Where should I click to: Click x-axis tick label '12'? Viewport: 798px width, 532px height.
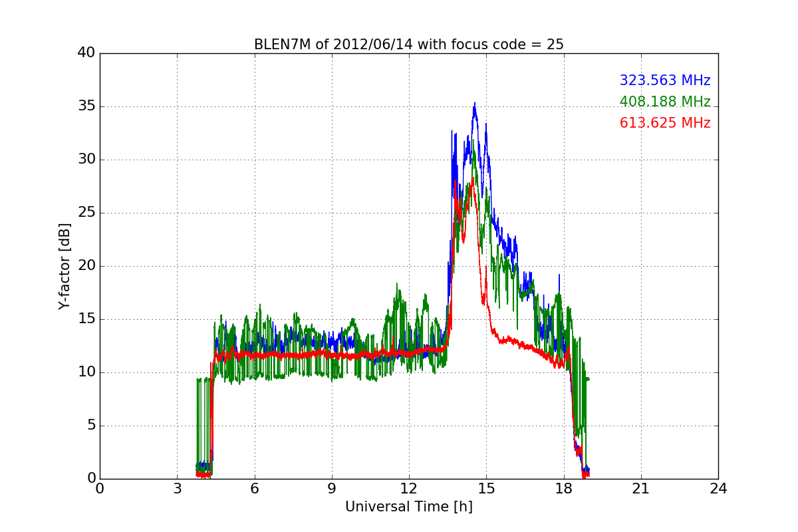tap(409, 488)
